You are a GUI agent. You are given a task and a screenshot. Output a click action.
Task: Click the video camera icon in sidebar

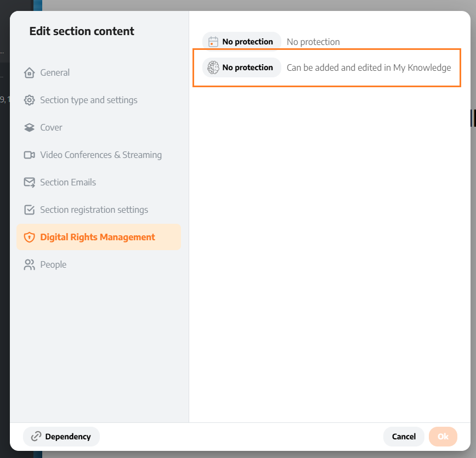[30, 155]
